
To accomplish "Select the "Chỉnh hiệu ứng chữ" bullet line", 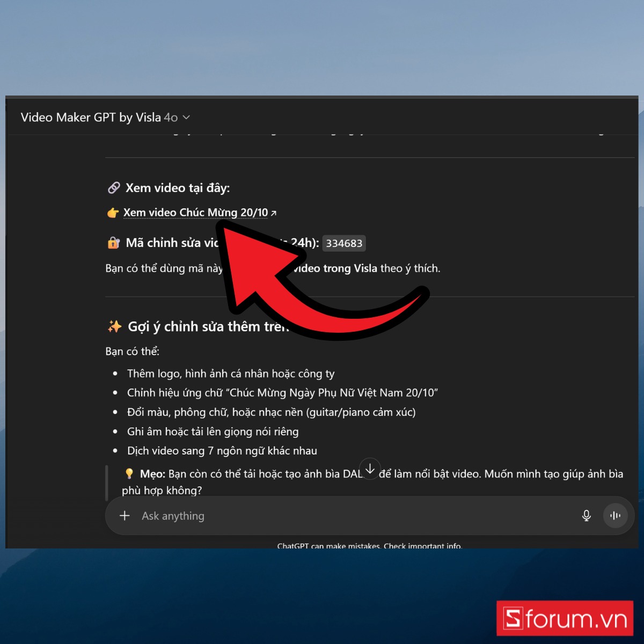I will [282, 393].
